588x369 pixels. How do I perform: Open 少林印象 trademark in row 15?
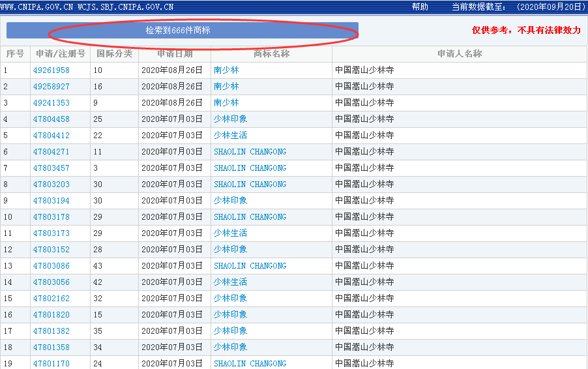point(230,299)
